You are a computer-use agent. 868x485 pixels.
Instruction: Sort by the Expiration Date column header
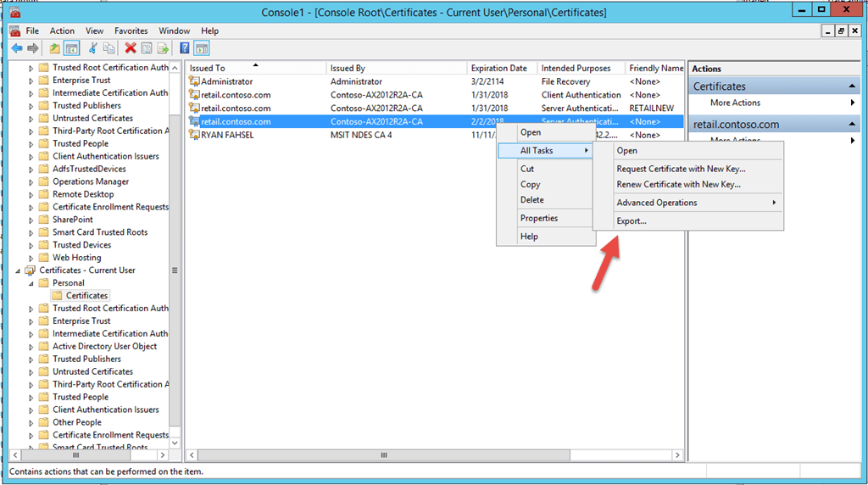(502, 68)
